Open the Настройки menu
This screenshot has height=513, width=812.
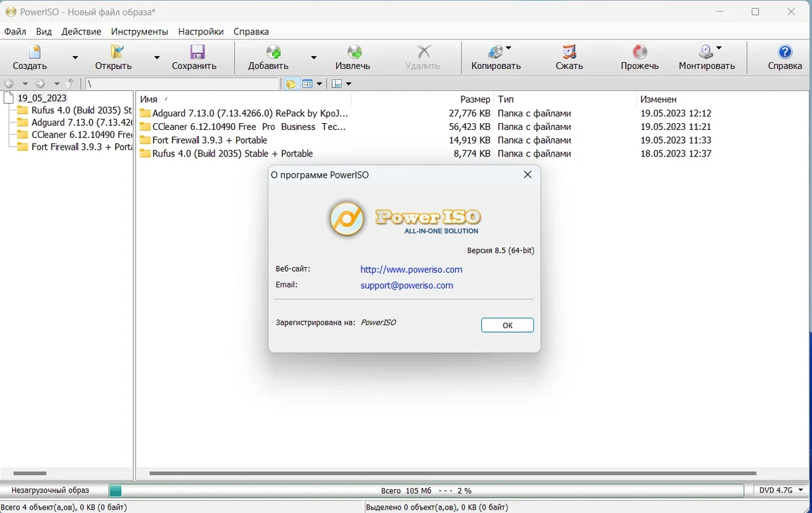point(201,32)
